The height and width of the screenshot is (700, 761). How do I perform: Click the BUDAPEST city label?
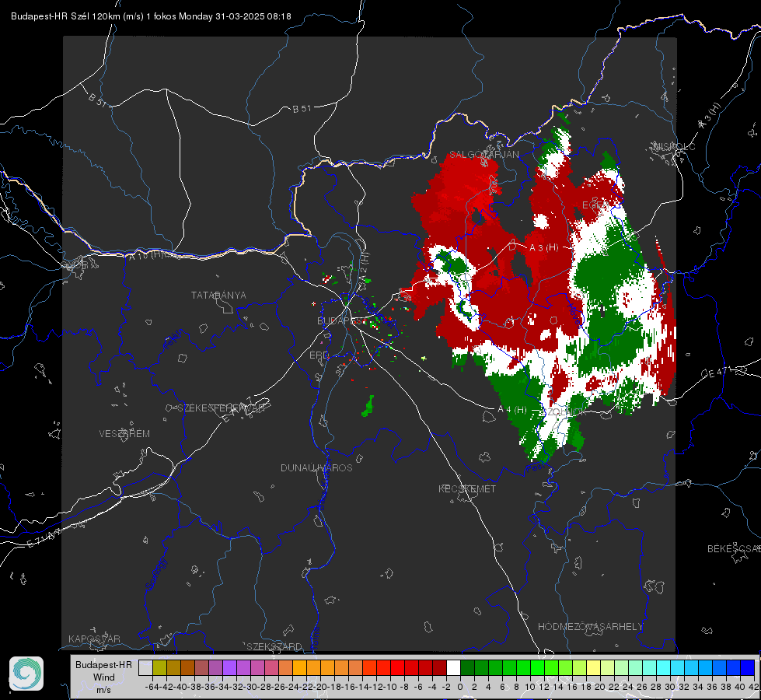341,320
